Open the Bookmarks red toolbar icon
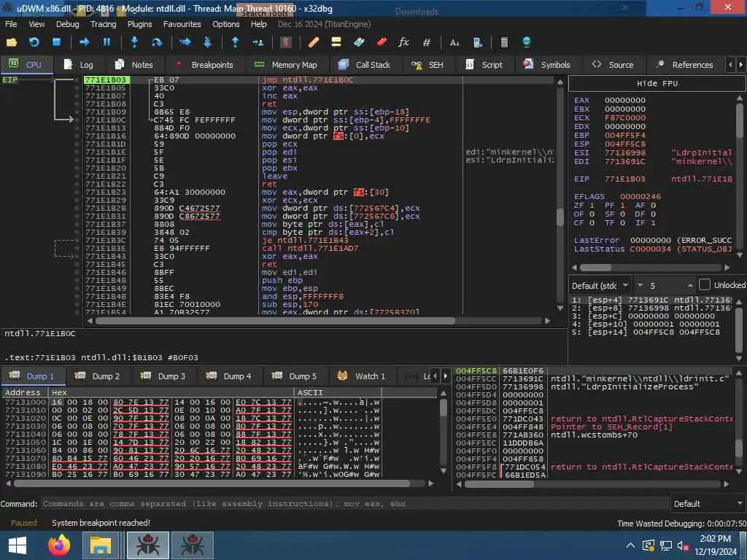This screenshot has height=560, width=747. [381, 42]
